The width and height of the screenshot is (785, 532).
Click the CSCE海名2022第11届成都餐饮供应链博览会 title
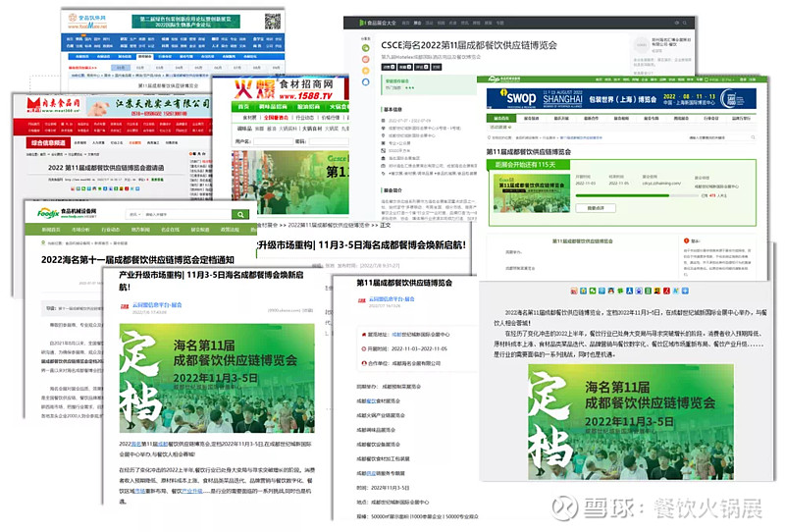pyautogui.click(x=469, y=45)
